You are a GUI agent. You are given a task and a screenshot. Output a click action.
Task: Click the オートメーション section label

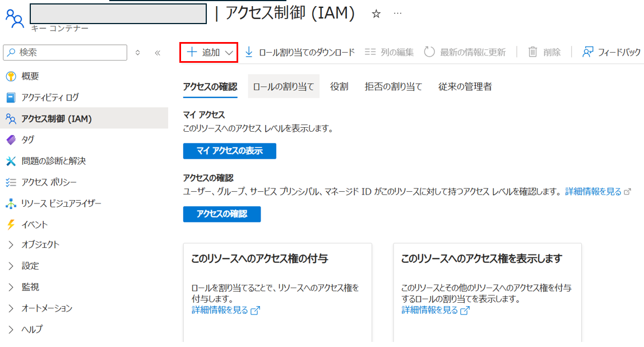click(x=47, y=308)
